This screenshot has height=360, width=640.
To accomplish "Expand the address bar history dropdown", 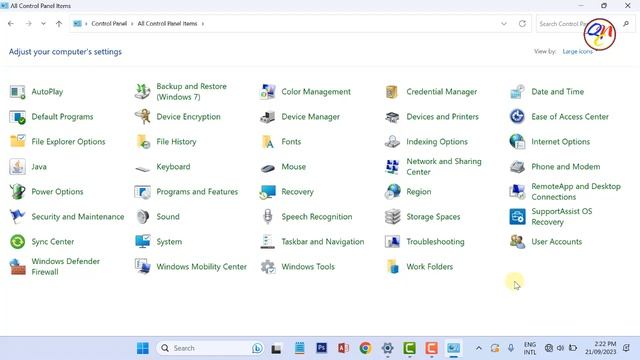I will 504,24.
